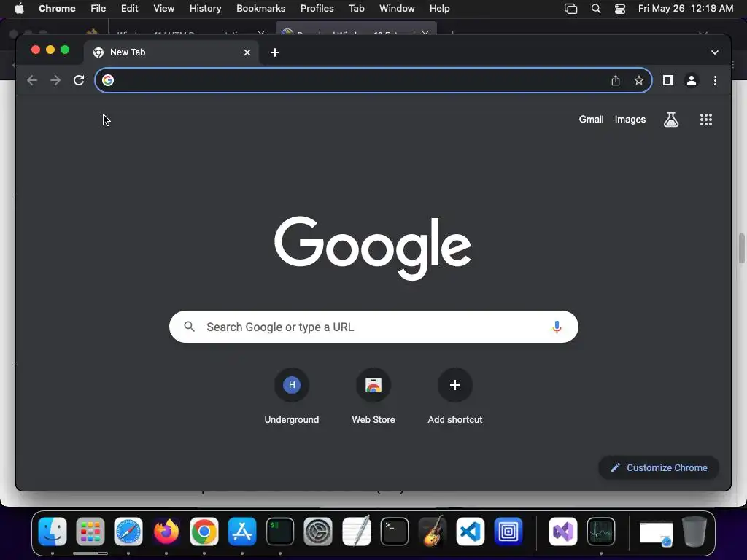Close the New Tab tab

coord(247,52)
